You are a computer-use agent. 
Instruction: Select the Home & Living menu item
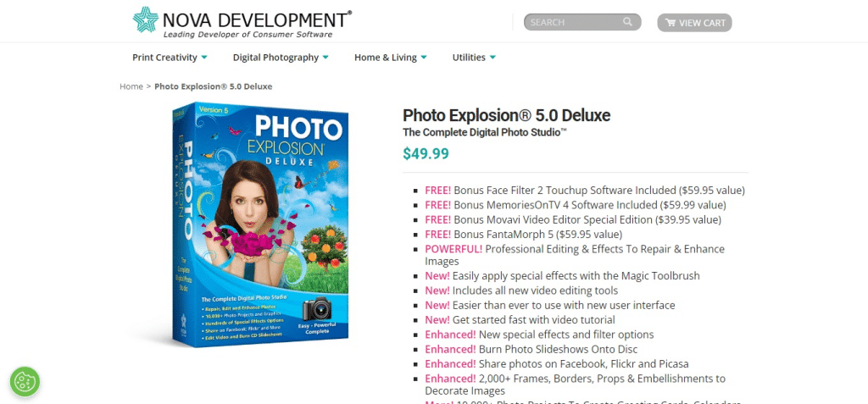[385, 58]
